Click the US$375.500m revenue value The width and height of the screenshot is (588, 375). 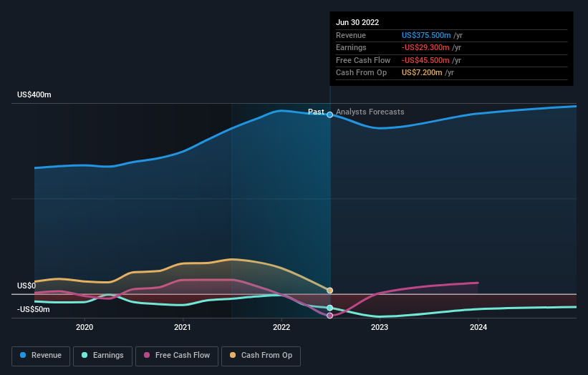point(426,35)
